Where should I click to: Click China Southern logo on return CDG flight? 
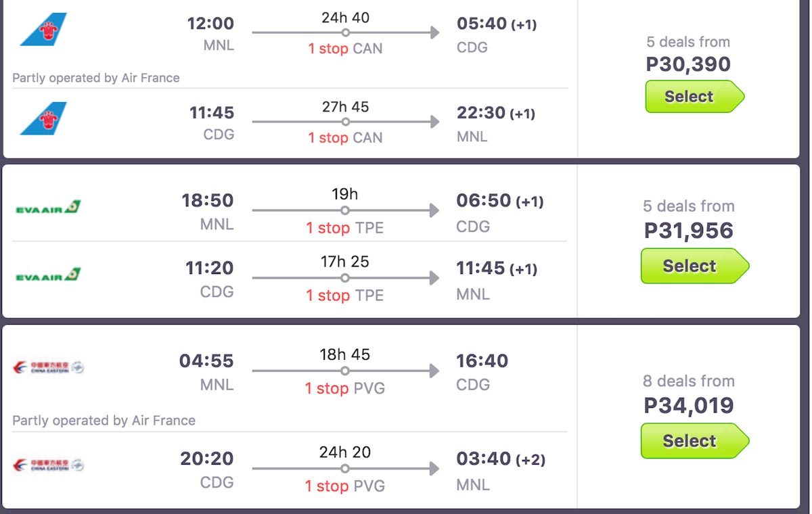coord(43,118)
